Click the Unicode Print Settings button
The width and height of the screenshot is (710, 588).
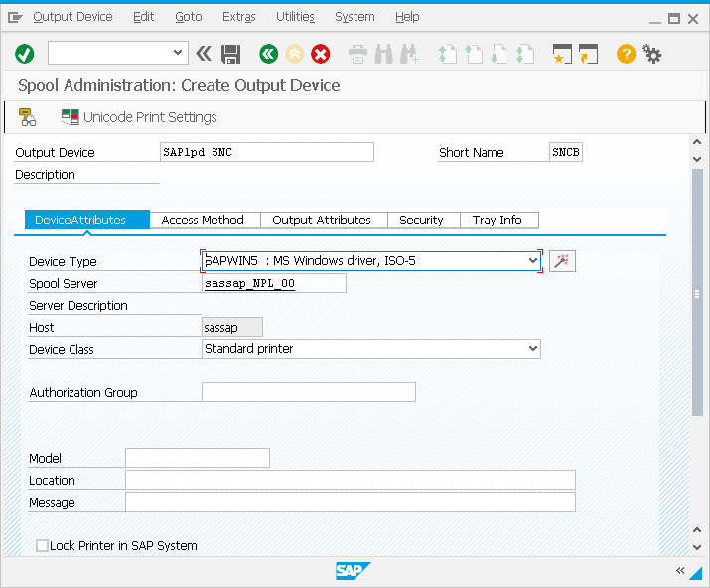(139, 117)
